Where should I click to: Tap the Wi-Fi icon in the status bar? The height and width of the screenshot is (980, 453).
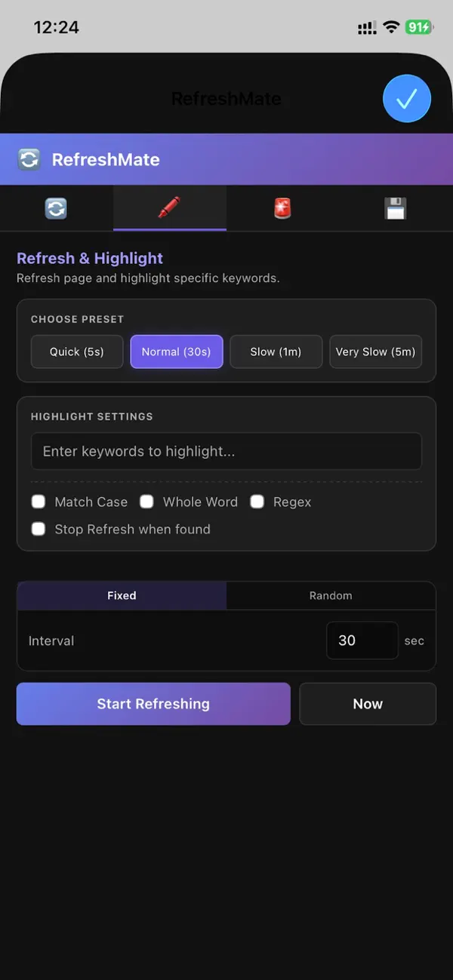390,26
